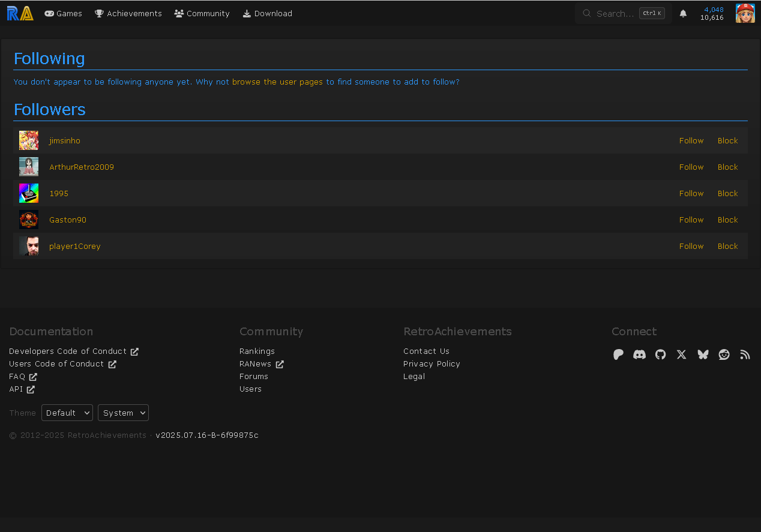
Task: Click the Following heading
Action: click(49, 58)
